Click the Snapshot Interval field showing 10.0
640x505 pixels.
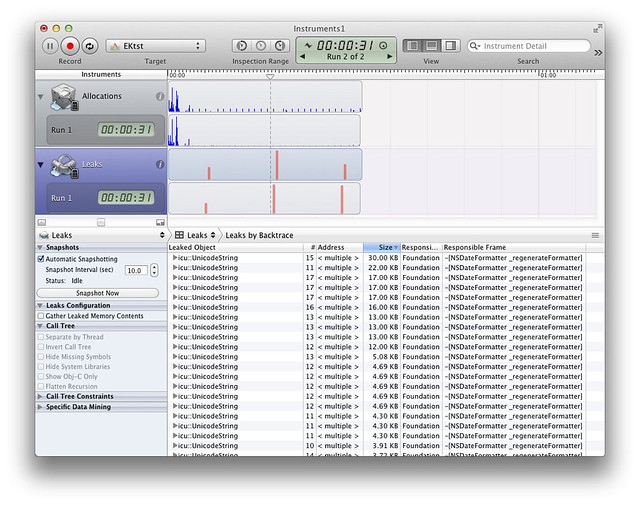pos(136,270)
